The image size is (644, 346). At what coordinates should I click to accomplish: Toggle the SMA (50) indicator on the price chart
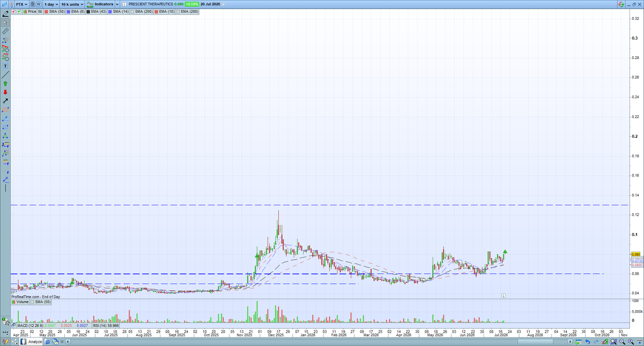pyautogui.click(x=54, y=11)
